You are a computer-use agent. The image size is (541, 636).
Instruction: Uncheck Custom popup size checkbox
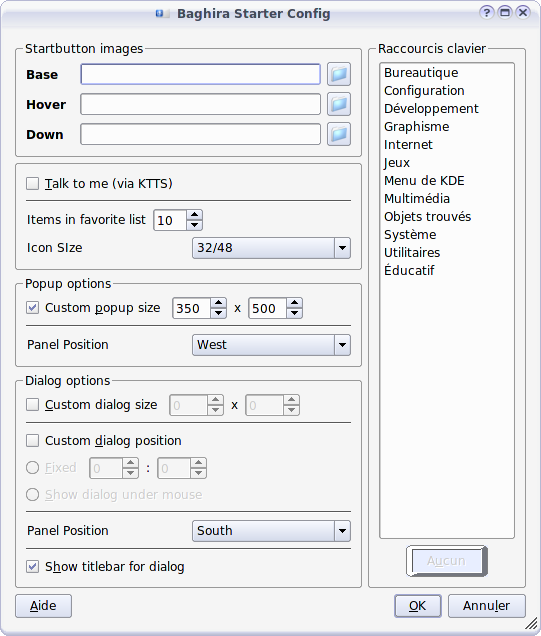[32, 307]
